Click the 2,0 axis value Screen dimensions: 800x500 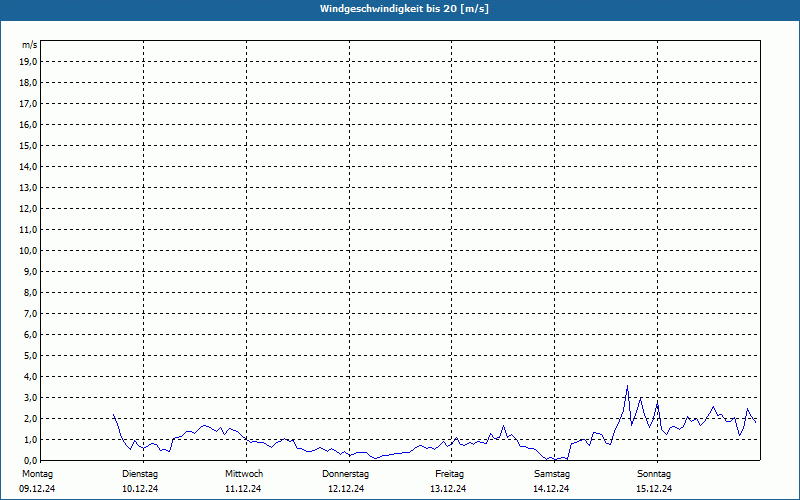click(31, 418)
